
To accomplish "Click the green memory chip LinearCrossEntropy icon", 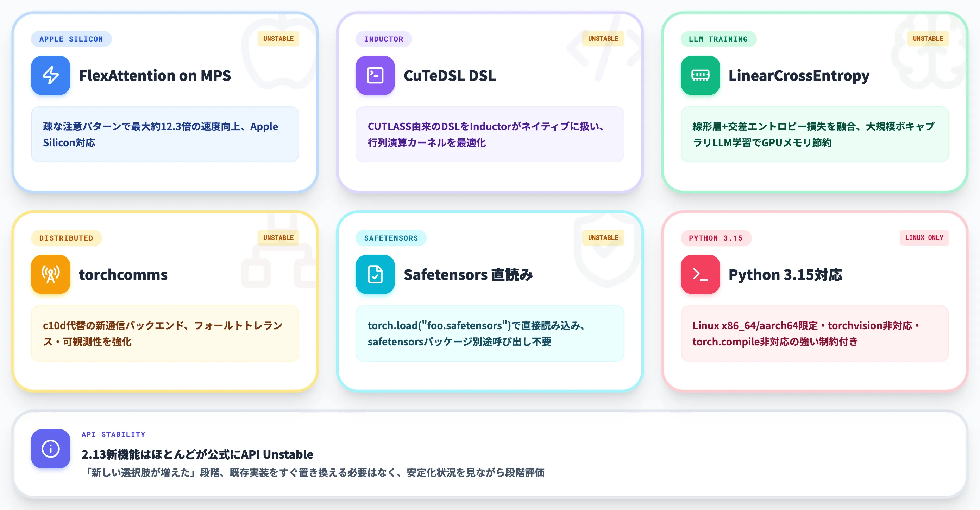I will (700, 75).
